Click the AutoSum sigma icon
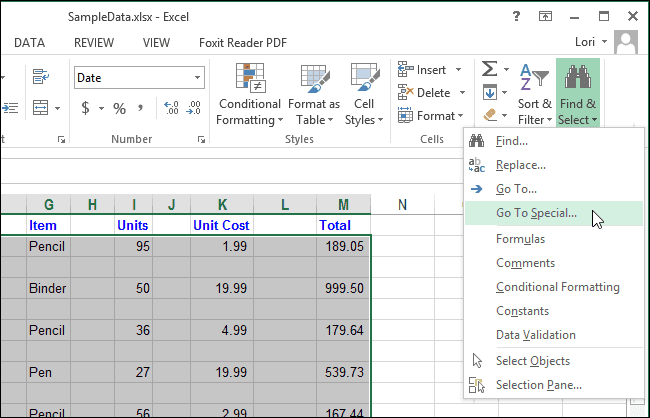The image size is (650, 418). click(490, 69)
